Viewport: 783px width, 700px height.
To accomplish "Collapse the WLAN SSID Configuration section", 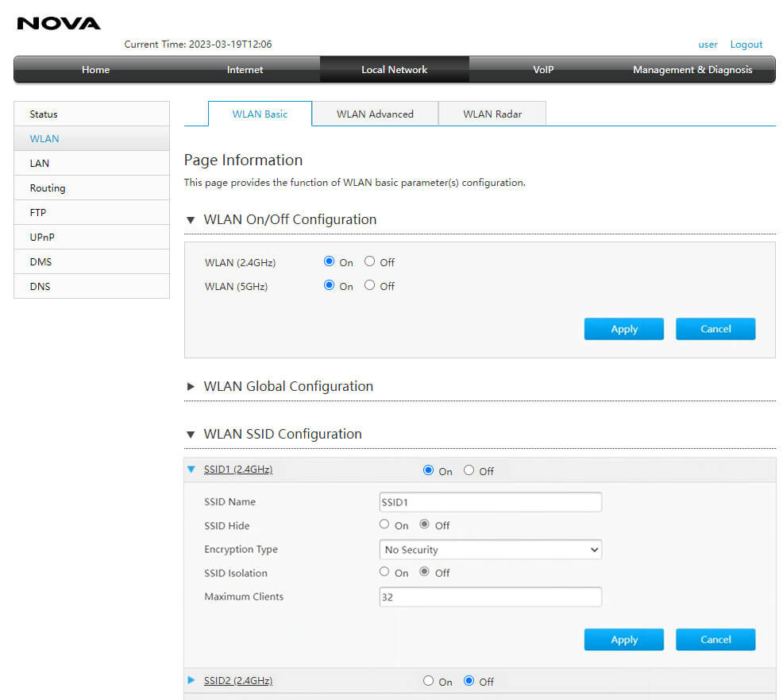I will pos(191,435).
